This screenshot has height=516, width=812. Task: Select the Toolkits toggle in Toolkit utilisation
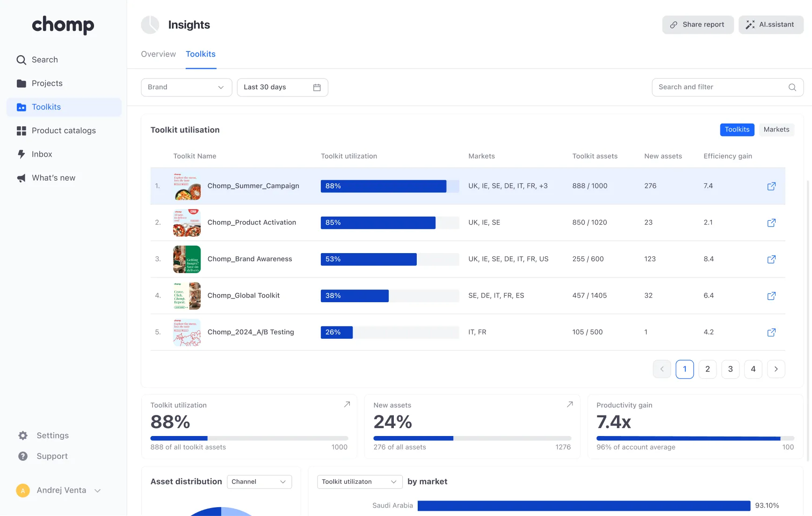click(737, 130)
